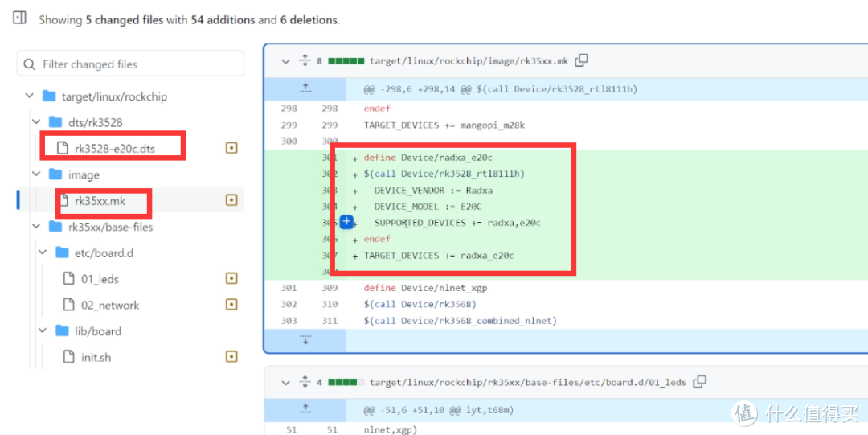The image size is (868, 435).
Task: Click line '$(call Device/rk3568)'
Action: (x=420, y=304)
